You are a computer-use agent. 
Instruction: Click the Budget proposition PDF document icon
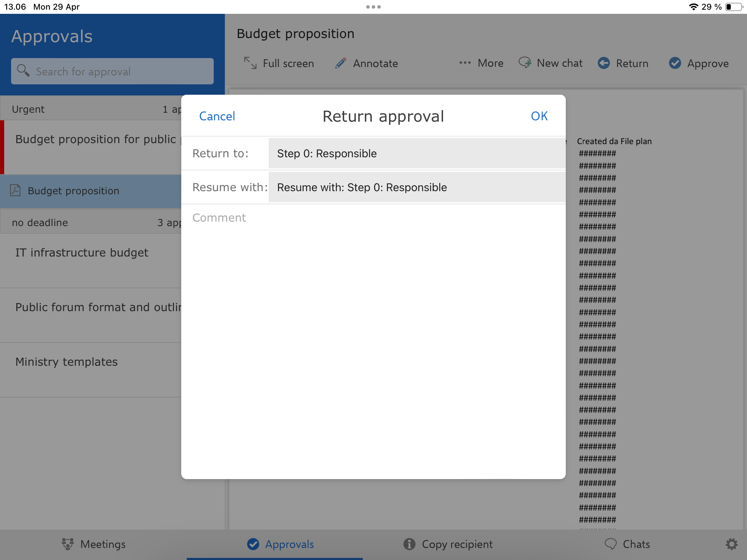point(15,190)
